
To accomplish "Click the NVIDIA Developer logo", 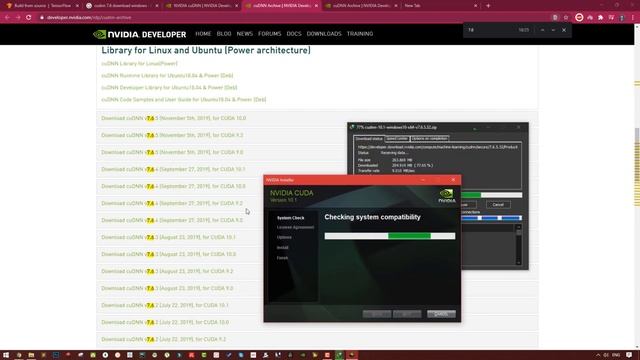I will (x=139, y=34).
